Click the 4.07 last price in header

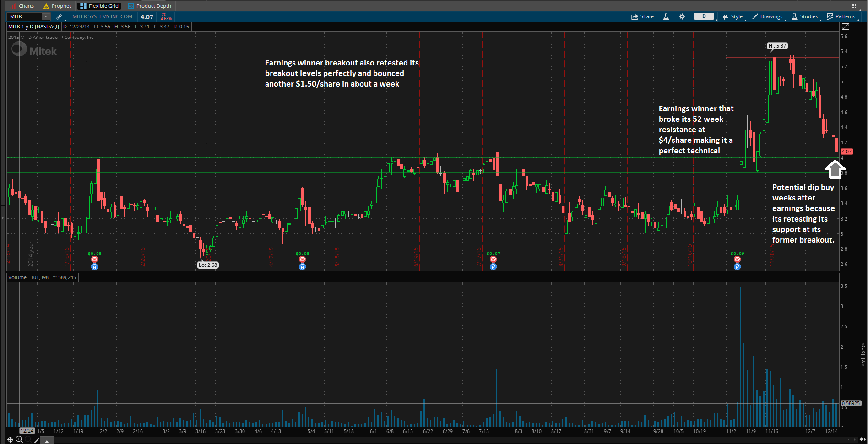click(147, 17)
